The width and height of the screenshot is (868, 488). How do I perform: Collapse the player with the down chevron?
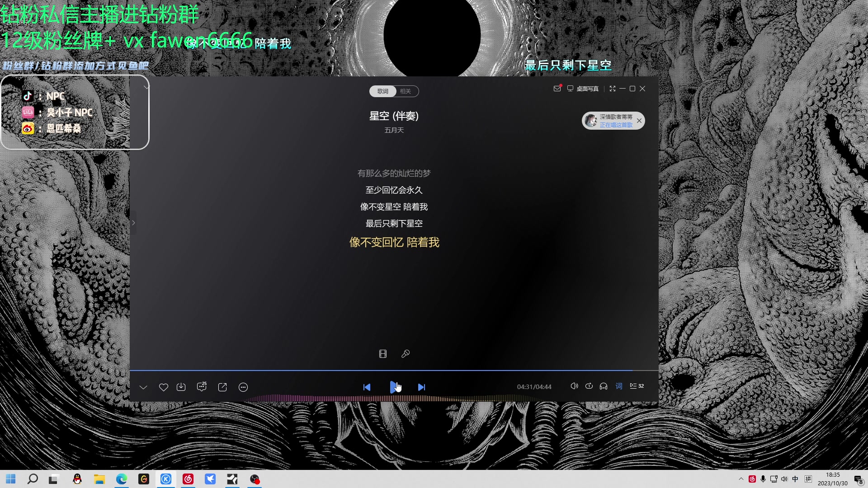pyautogui.click(x=143, y=387)
